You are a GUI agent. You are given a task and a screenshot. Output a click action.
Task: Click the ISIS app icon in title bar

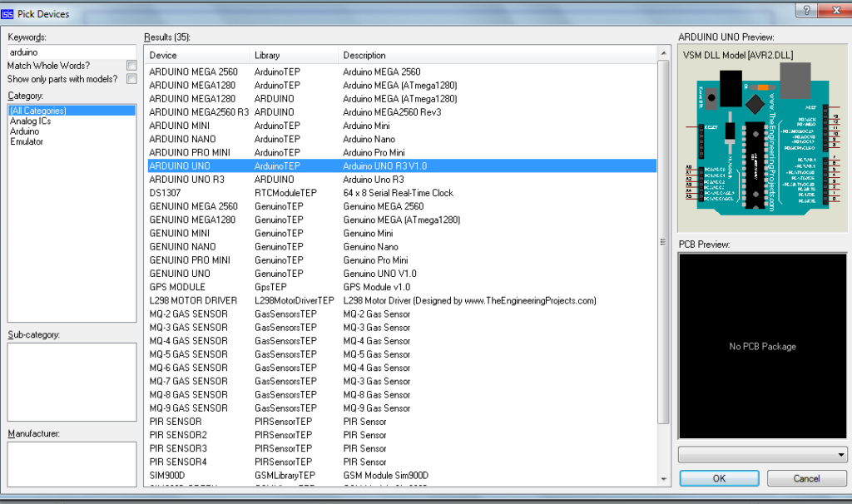coord(8,14)
